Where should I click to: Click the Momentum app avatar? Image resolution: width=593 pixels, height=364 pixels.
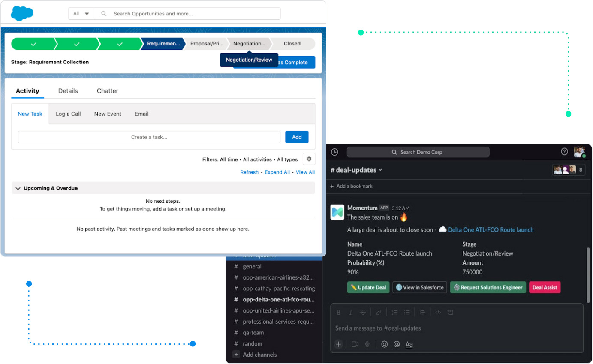[x=337, y=212]
